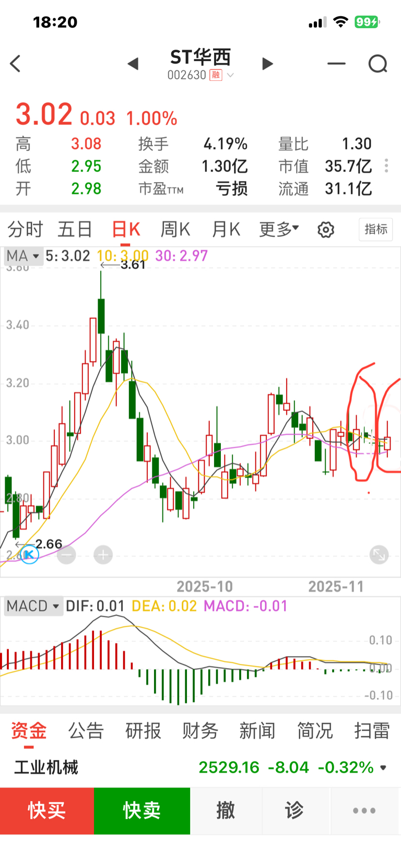
Task: Open the 指标 indicator button
Action: click(x=376, y=229)
